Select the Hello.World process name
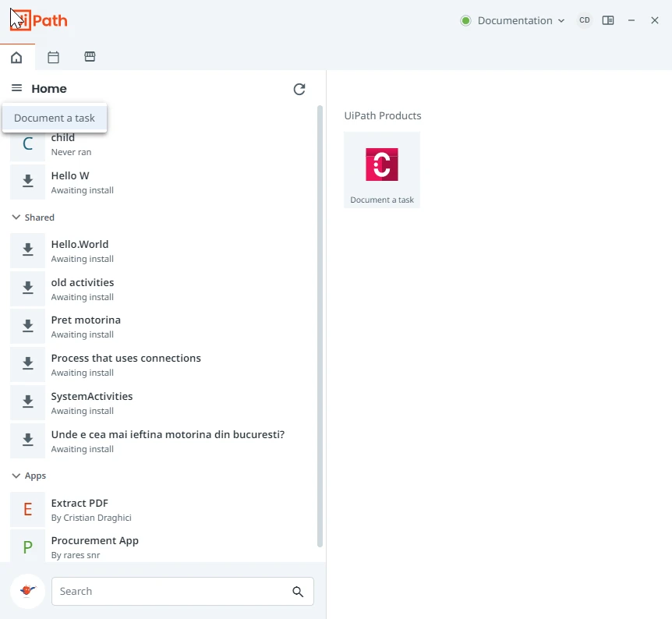Image resolution: width=672 pixels, height=619 pixels. tap(80, 244)
